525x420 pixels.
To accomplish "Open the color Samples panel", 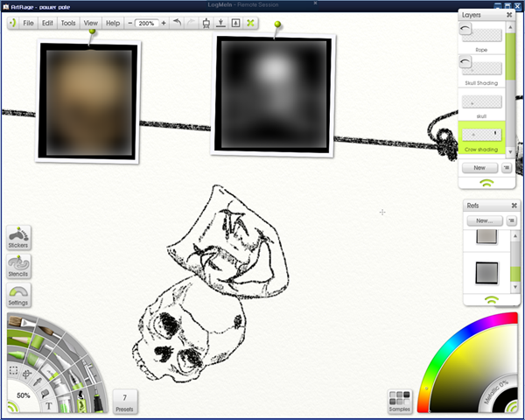I will pyautogui.click(x=400, y=402).
